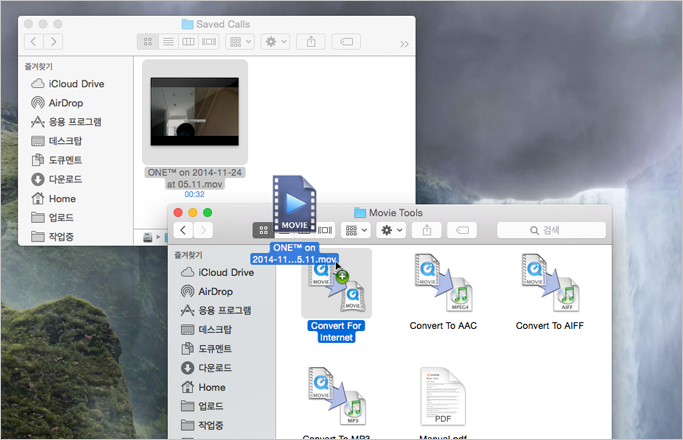Image resolution: width=683 pixels, height=440 pixels.
Task: Select the Manual PDF document icon
Action: click(443, 396)
